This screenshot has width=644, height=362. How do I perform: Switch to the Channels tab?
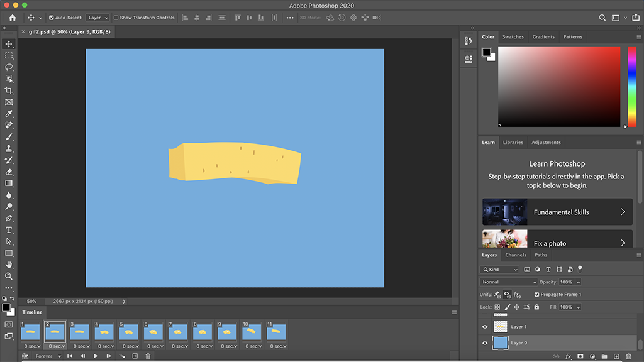[516, 255]
